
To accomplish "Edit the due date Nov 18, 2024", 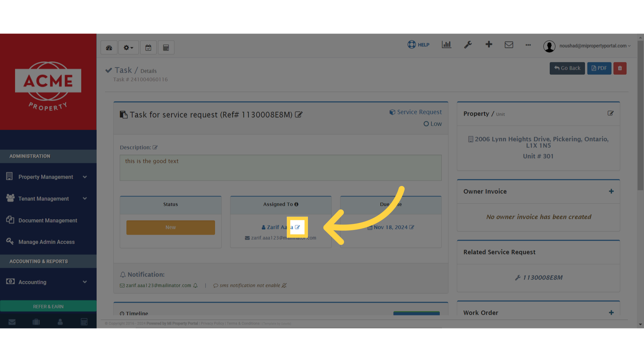I will tap(412, 227).
